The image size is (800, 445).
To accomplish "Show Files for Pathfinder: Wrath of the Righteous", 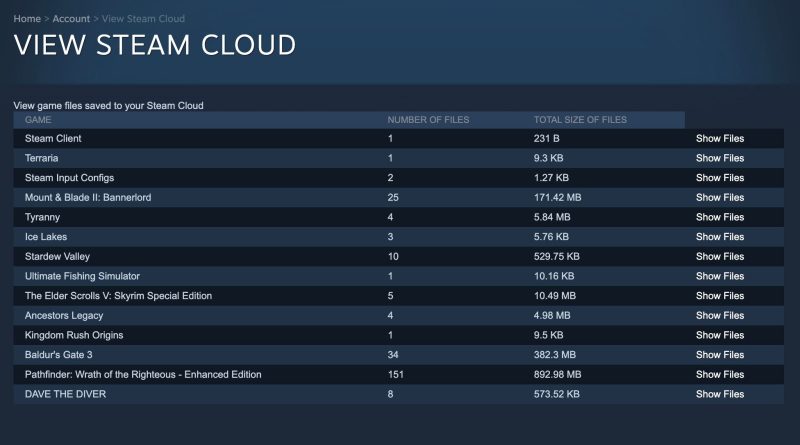I will [720, 374].
